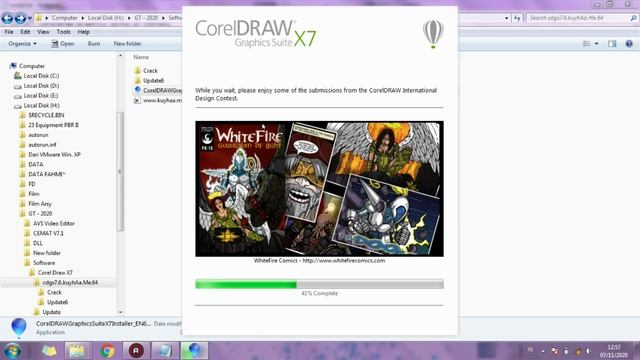Select the DLL folder in the tree

click(38, 243)
